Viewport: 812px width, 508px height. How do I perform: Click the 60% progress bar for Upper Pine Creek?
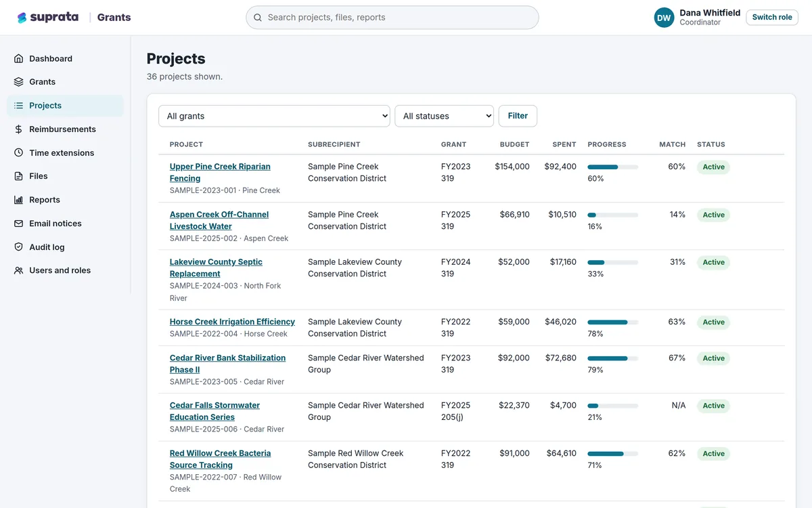[x=612, y=167]
